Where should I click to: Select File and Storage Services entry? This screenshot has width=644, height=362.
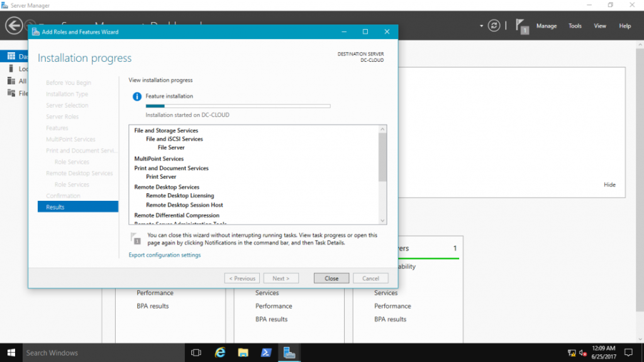pyautogui.click(x=166, y=130)
